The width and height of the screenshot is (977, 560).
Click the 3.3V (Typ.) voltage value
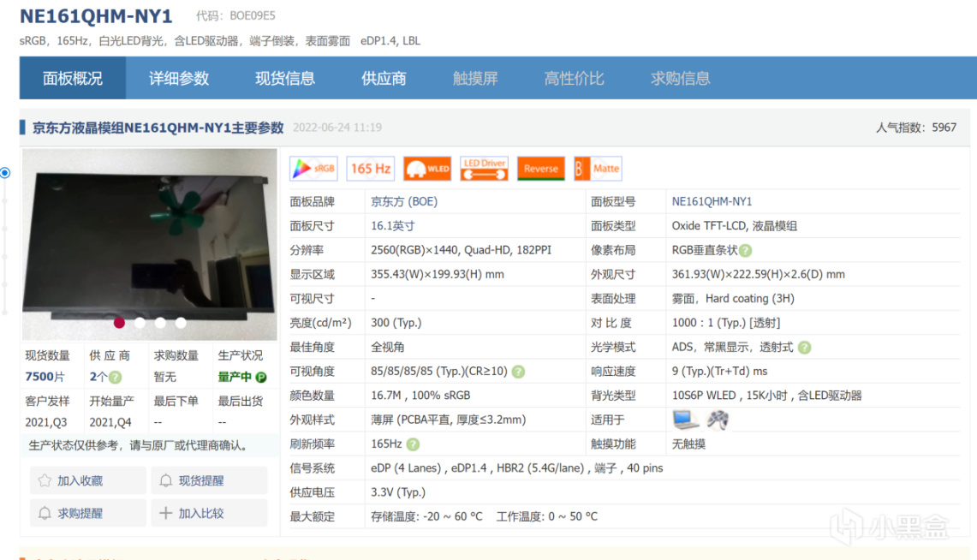[398, 492]
